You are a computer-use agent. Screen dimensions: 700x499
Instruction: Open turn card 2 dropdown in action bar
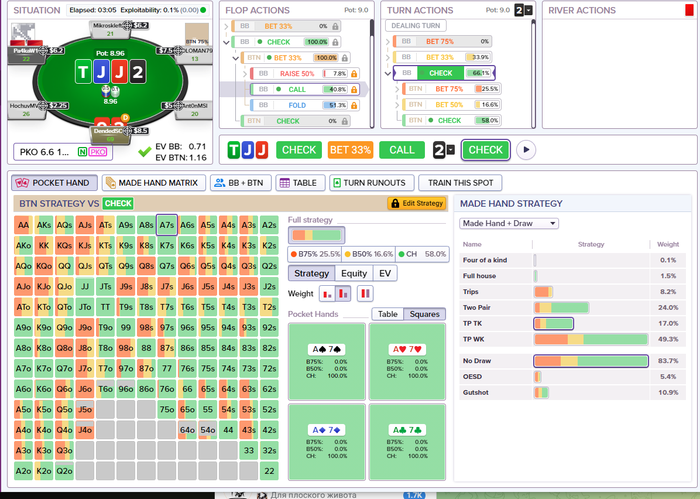coord(451,150)
